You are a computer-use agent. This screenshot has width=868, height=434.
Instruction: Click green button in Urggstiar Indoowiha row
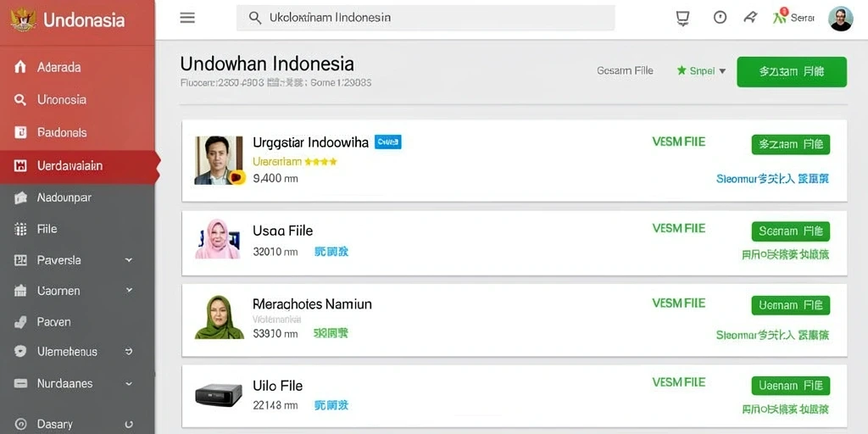(791, 144)
